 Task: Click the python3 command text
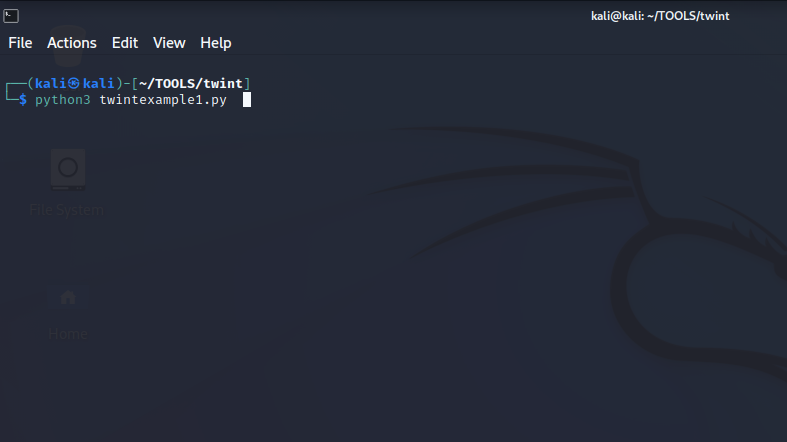[x=63, y=100]
